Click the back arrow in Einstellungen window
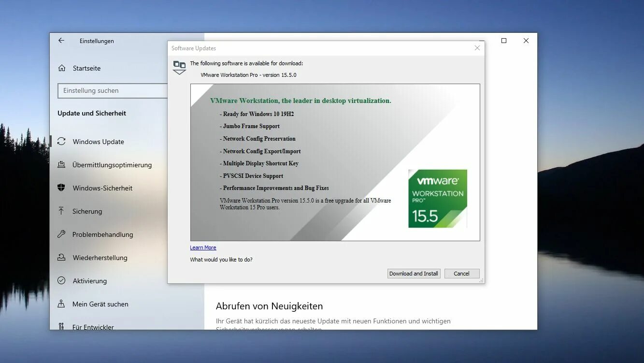 [x=61, y=41]
